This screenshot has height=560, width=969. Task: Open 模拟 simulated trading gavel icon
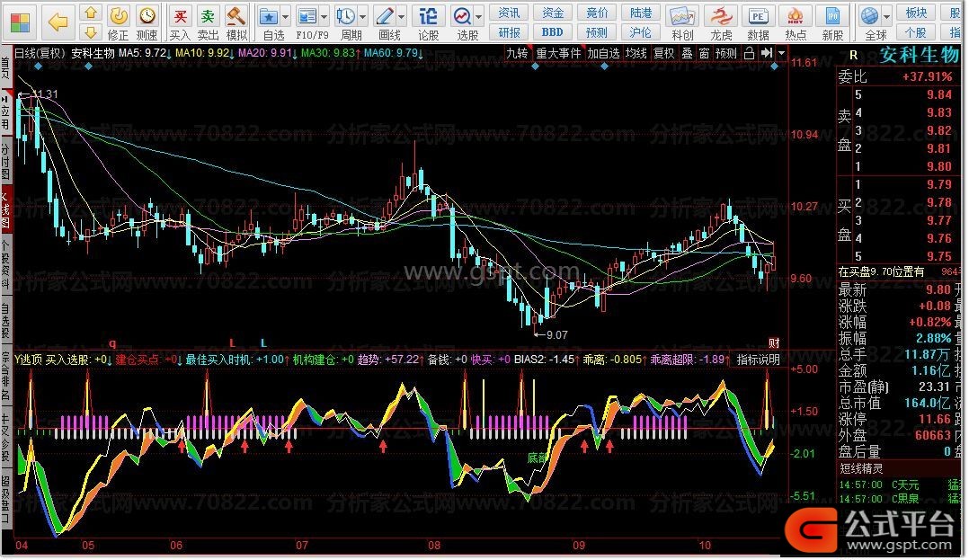click(236, 16)
